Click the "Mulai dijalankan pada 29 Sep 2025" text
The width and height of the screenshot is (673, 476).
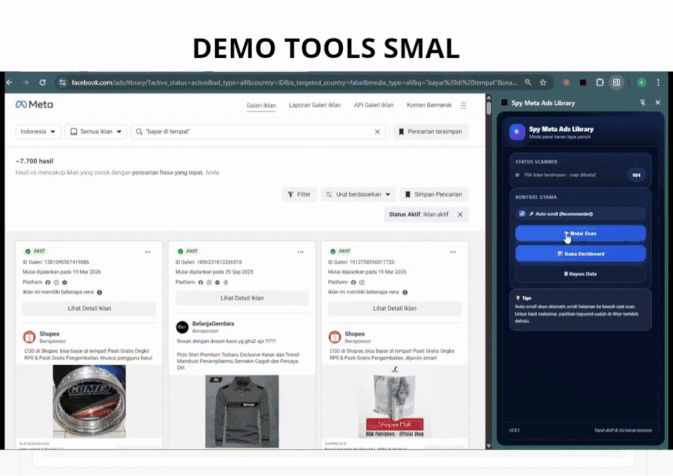(x=214, y=272)
